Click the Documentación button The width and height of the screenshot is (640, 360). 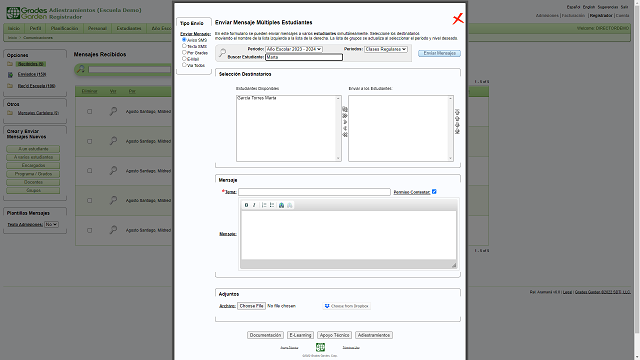[265, 335]
